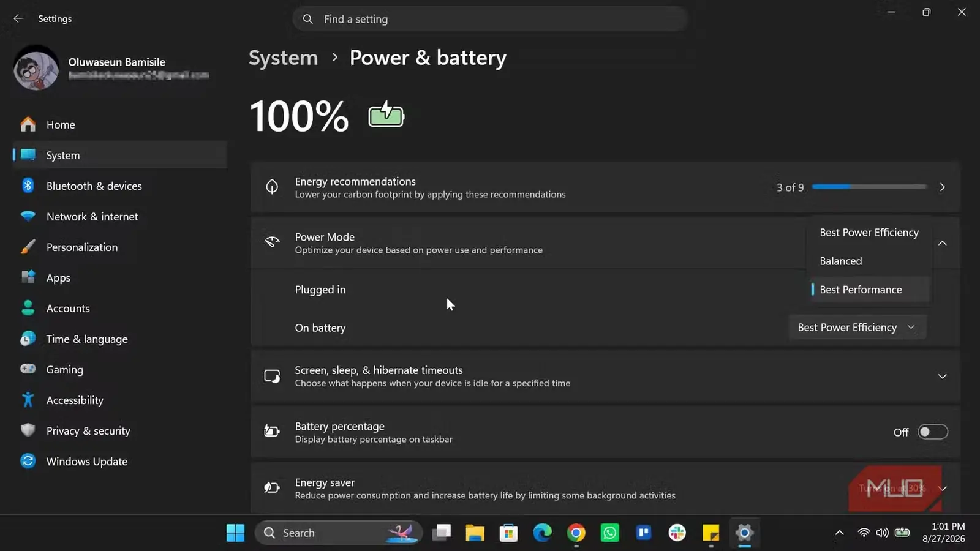Viewport: 980px width, 551px height.
Task: Expand Screen, sleep, & hibernate timeouts
Action: pyautogui.click(x=605, y=377)
